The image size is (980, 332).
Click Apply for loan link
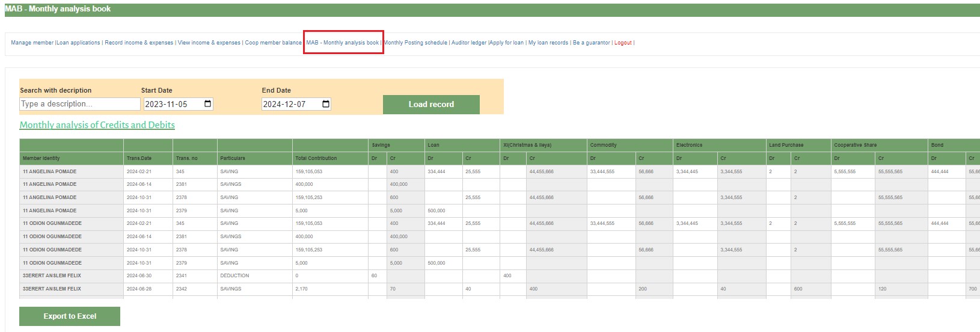click(x=507, y=43)
